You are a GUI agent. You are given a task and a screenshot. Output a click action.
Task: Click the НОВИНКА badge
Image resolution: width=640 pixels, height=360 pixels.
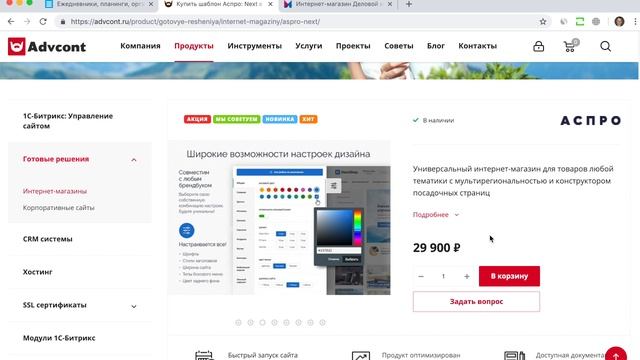(280, 119)
